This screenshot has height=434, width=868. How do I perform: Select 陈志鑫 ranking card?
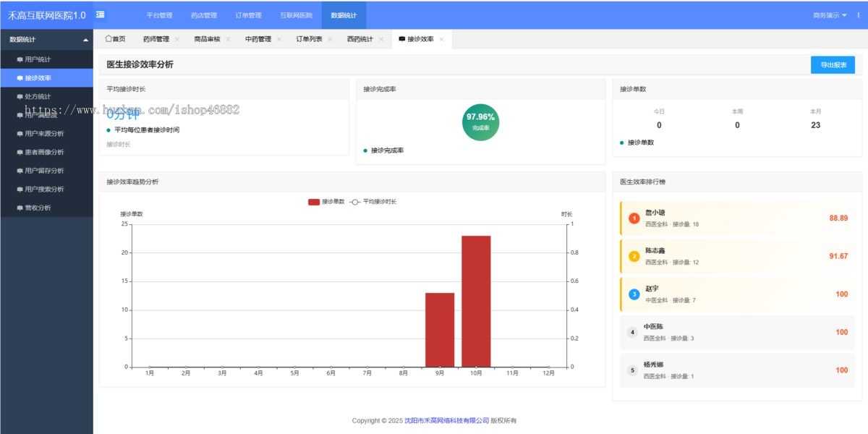point(737,256)
